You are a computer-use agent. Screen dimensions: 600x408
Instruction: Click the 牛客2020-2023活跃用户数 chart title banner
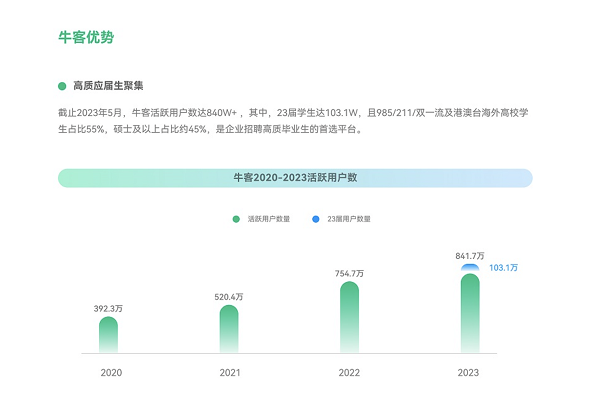point(295,178)
